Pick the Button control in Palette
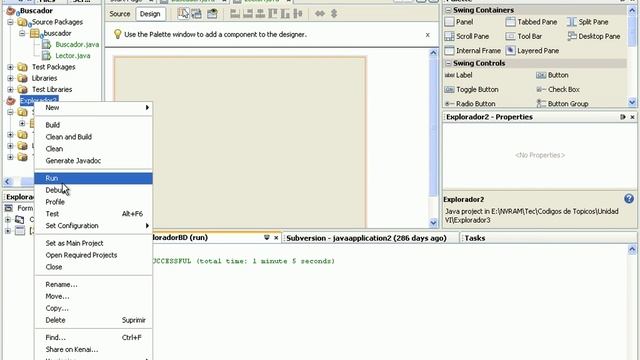The width and height of the screenshot is (640, 360). (552, 75)
